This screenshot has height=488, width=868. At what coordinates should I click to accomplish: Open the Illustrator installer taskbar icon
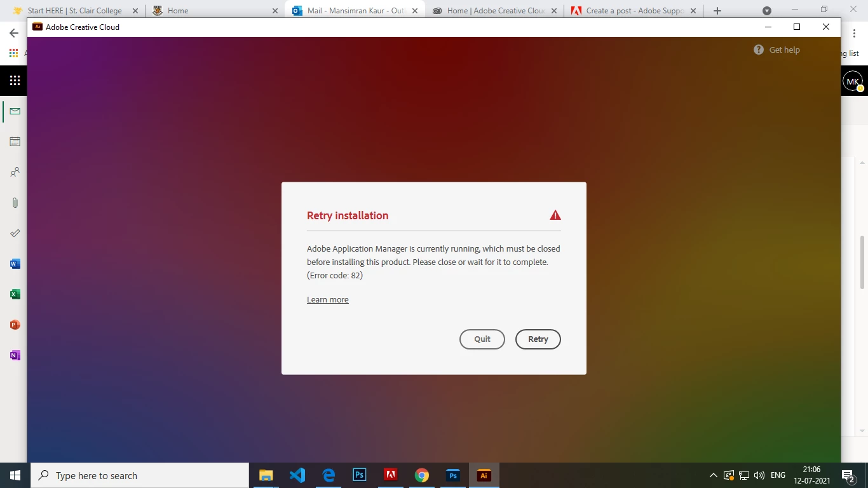[484, 475]
